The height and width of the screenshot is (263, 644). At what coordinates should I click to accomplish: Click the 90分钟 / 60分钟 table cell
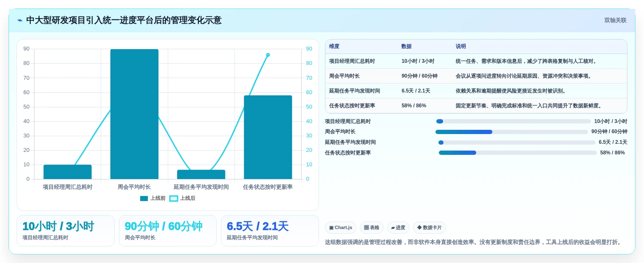pyautogui.click(x=419, y=76)
